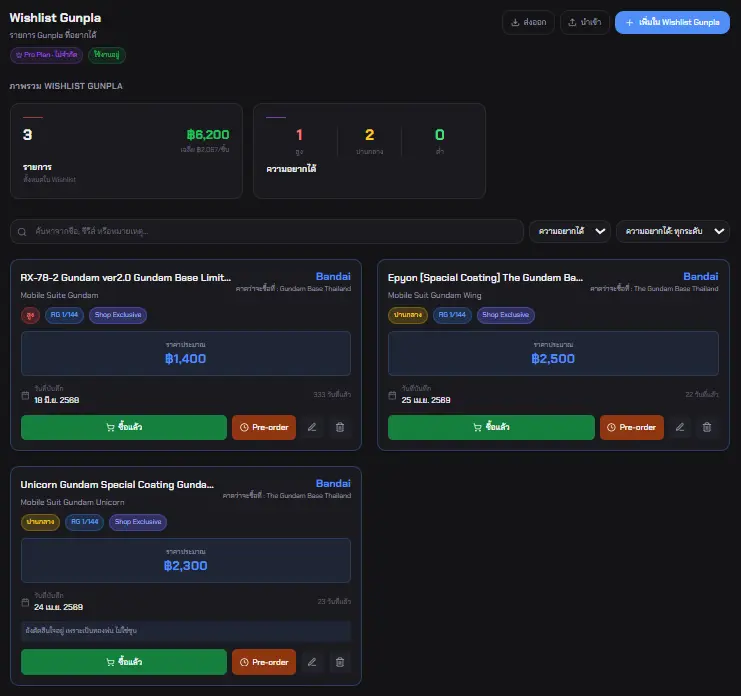The image size is (741, 696).
Task: Edit the RX-78-2 Gundam item with pencil icon
Action: pyautogui.click(x=312, y=428)
